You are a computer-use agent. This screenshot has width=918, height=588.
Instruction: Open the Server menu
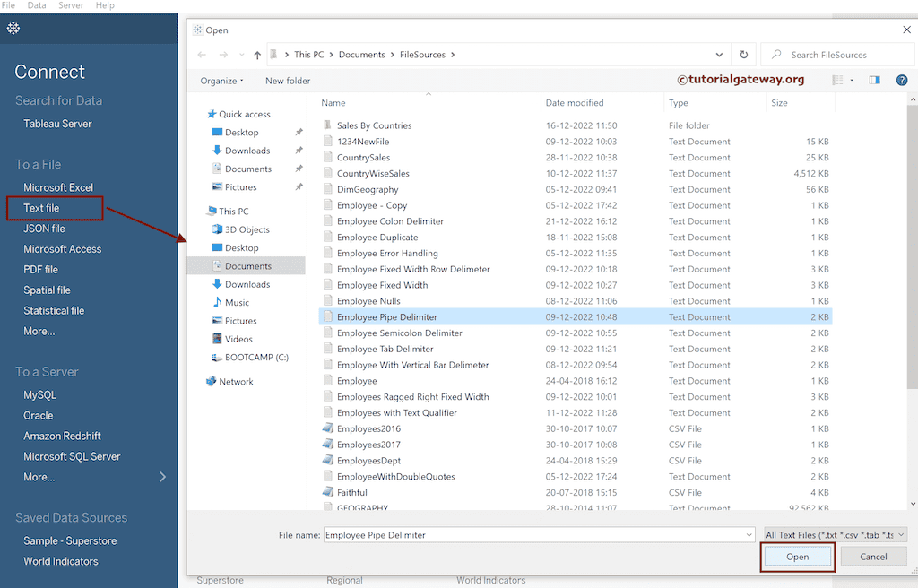pyautogui.click(x=70, y=5)
